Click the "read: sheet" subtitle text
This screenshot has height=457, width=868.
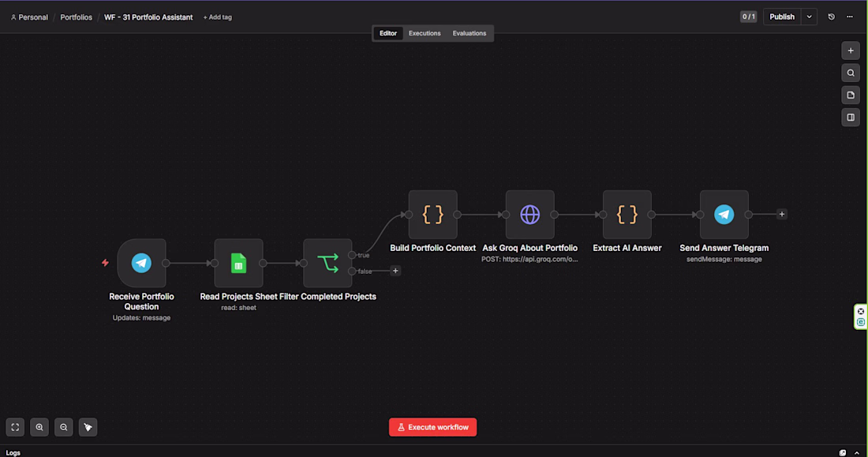(238, 308)
